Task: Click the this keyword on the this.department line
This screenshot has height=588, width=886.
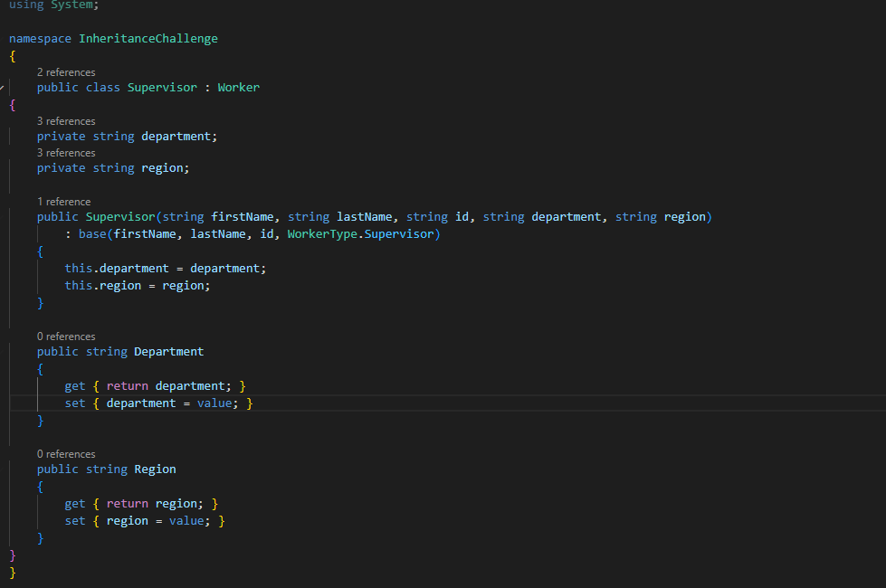Action: pyautogui.click(x=78, y=269)
